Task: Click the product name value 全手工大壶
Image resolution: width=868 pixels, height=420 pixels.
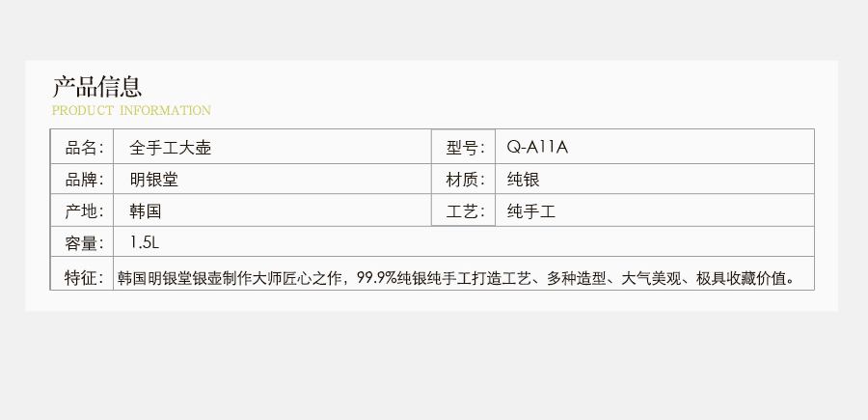Action: (x=170, y=148)
